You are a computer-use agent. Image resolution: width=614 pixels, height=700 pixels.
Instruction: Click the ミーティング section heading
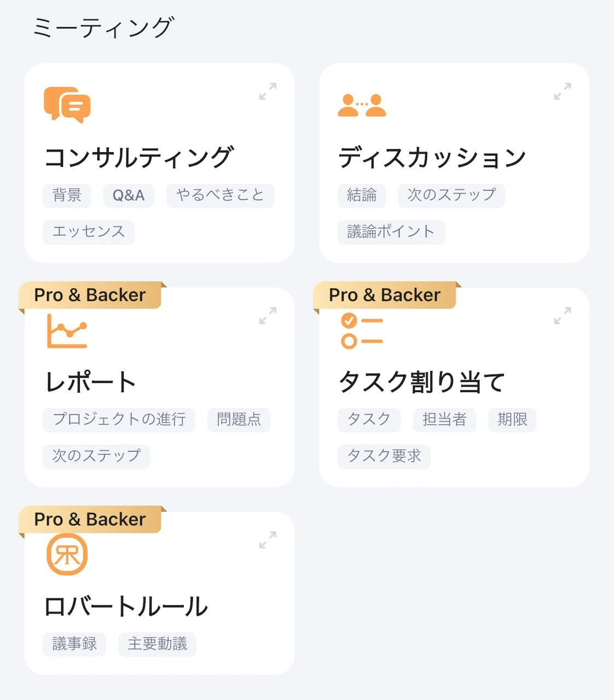pos(103,28)
